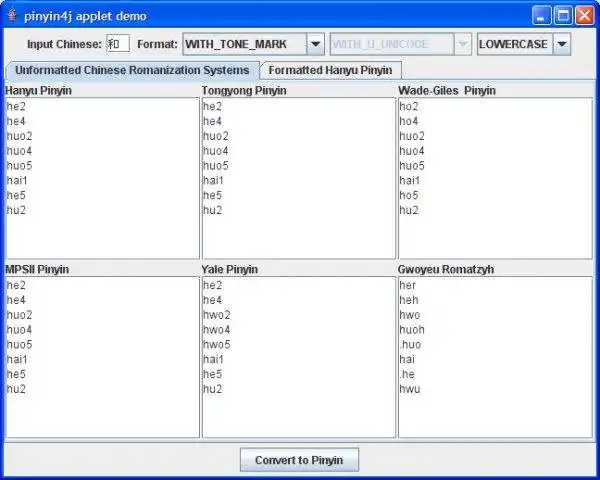This screenshot has height=480, width=600.
Task: Minimize the pinyin4j applet demo window
Action: coord(541,16)
